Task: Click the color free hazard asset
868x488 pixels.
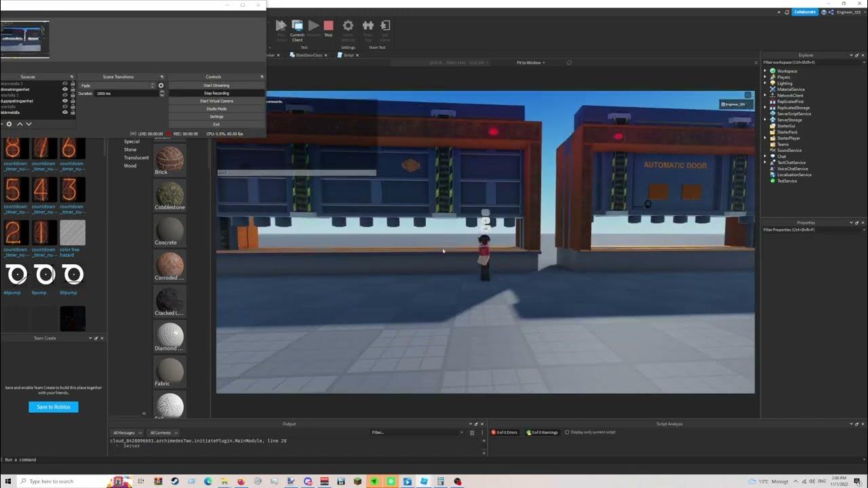Action: (72, 237)
